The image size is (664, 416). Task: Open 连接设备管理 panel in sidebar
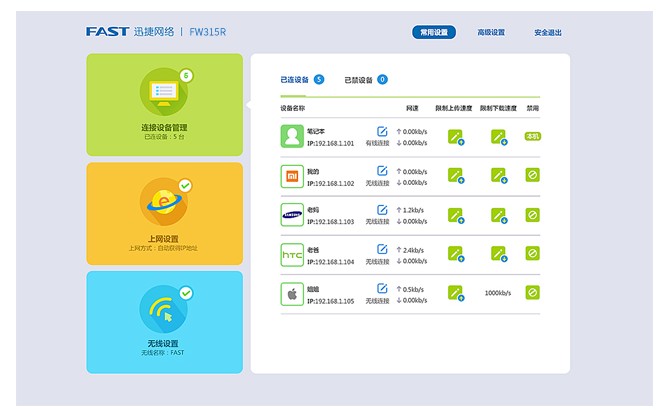(x=165, y=104)
